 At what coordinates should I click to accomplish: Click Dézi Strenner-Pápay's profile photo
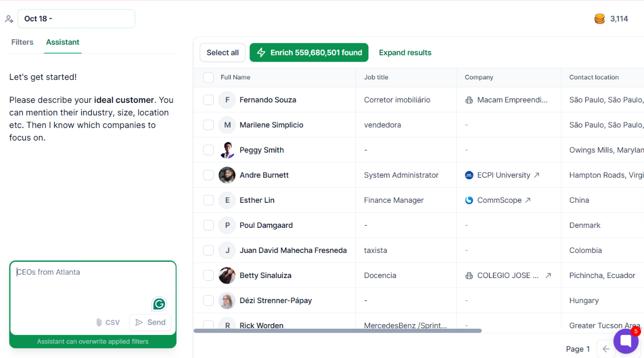point(227,301)
